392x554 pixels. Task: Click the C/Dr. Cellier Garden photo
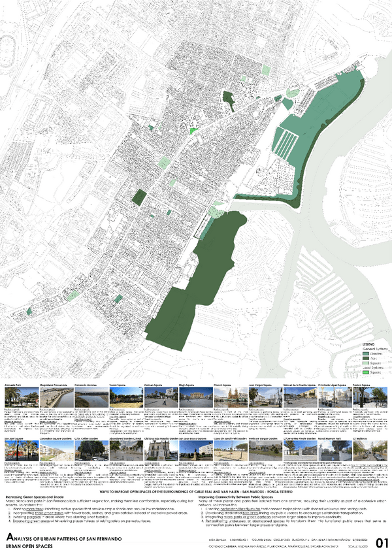(x=91, y=451)
